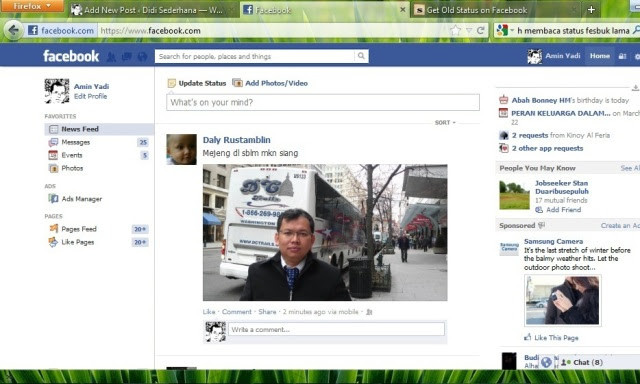Image resolution: width=640 pixels, height=384 pixels.
Task: Open the history dropdown arrow in address bar
Action: coord(469,31)
